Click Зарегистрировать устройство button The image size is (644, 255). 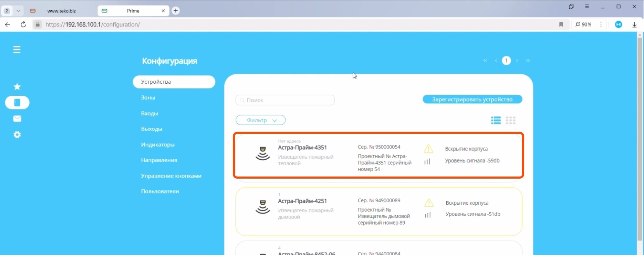(472, 99)
